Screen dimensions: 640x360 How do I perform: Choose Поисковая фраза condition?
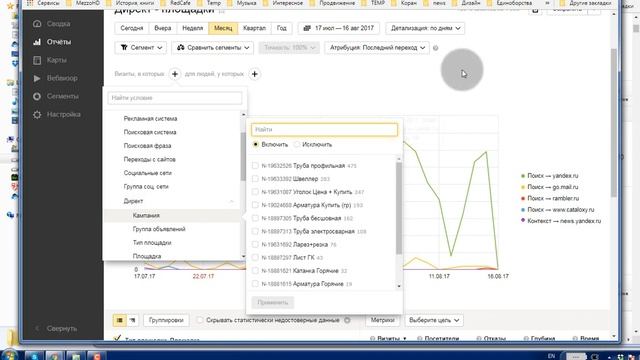[147, 146]
